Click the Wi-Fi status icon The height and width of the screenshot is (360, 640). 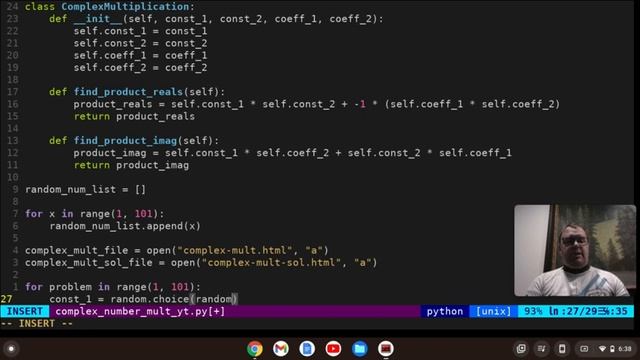click(x=602, y=349)
